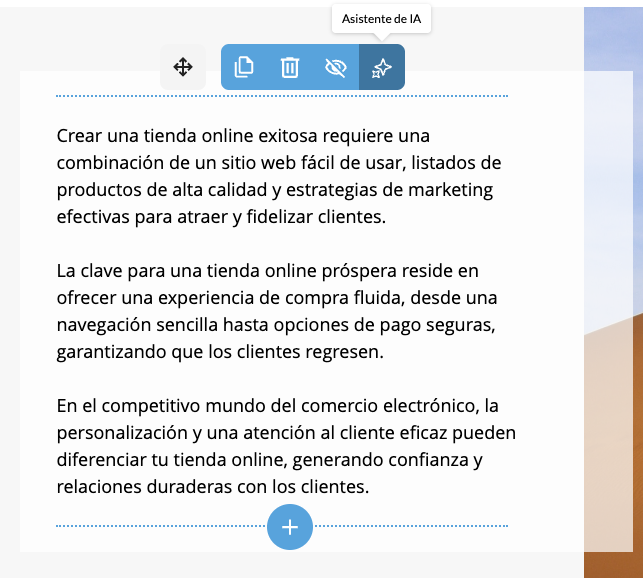Click the bottom dotted border left of plus button
This screenshot has height=578, width=643.
160,525
